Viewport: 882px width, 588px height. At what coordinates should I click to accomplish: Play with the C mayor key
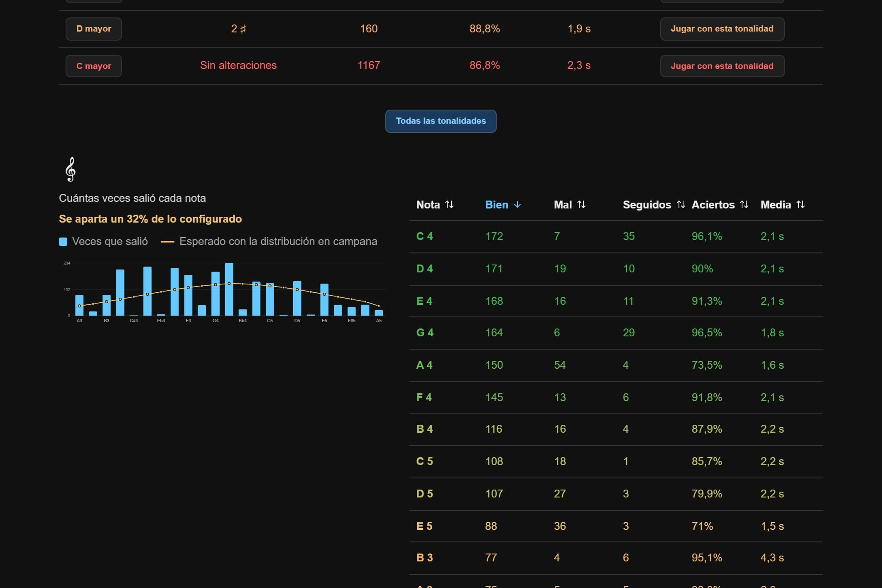722,66
